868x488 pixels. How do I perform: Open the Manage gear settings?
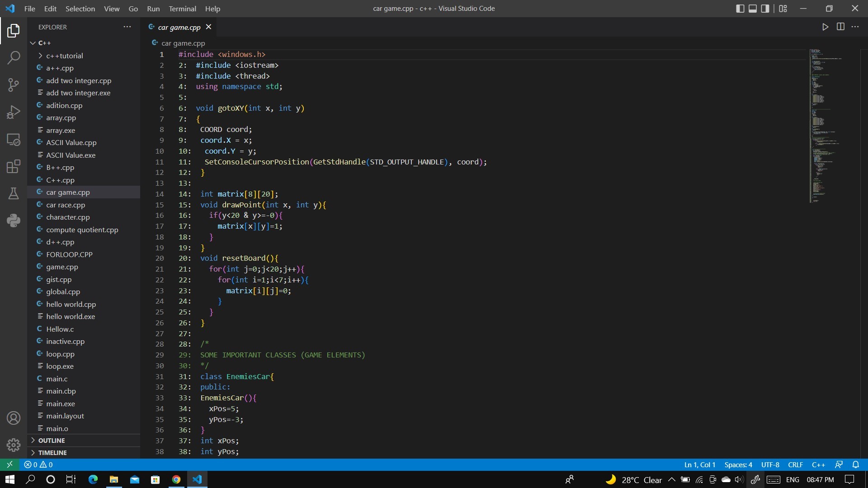(x=14, y=445)
